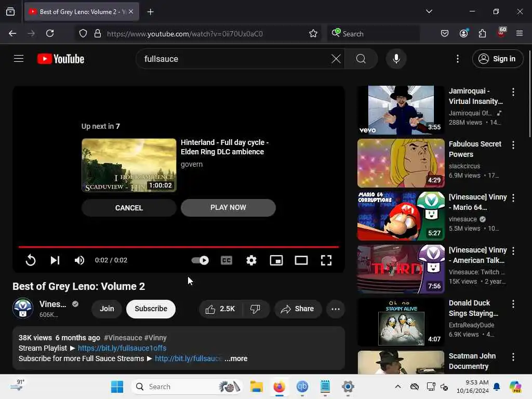Viewport: 532px width, 399px height.
Task: Open Fabulous Secret Powers video title
Action: click(x=475, y=149)
